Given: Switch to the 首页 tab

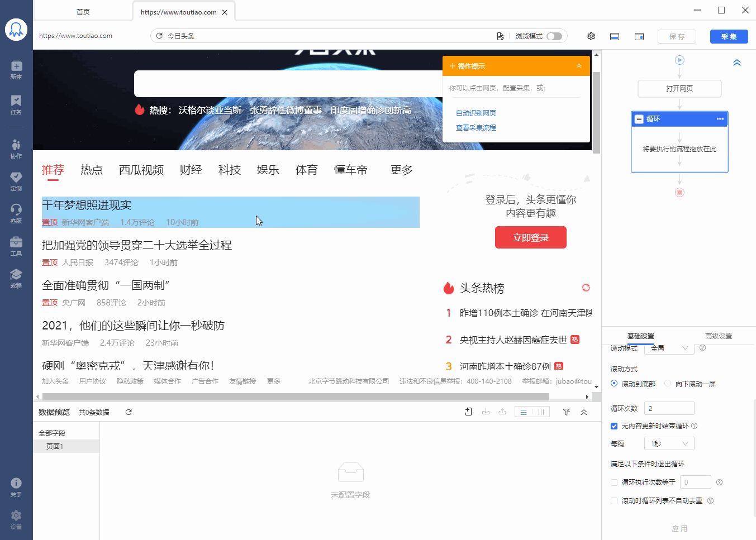Looking at the screenshot, I should click(83, 12).
